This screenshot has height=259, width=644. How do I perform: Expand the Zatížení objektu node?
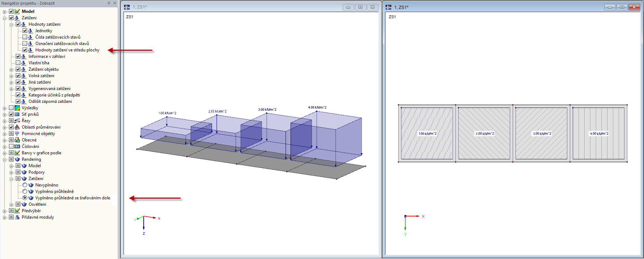click(11, 69)
